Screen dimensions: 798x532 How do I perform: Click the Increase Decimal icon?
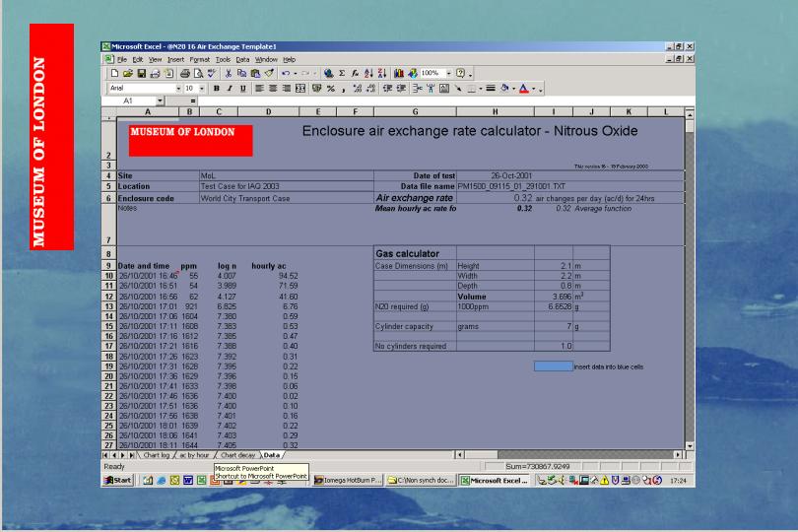tap(358, 89)
